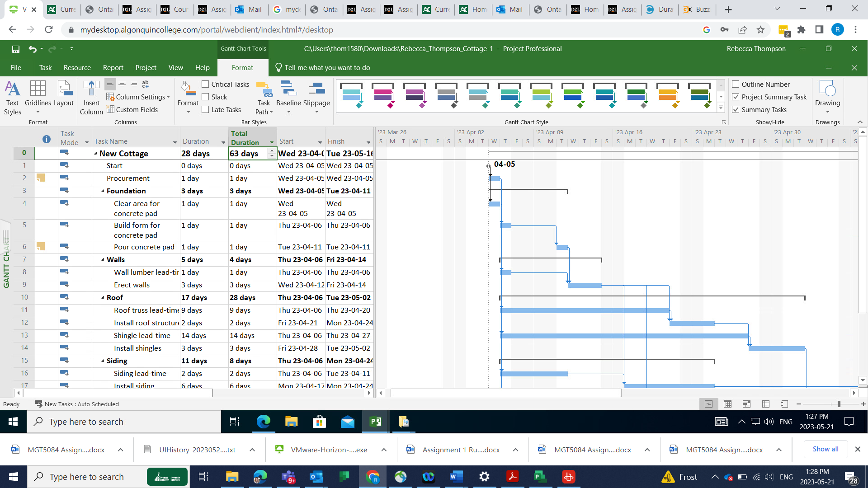Switch to the Resource ribbon tab
The height and width of the screenshot is (488, 868).
coord(77,68)
